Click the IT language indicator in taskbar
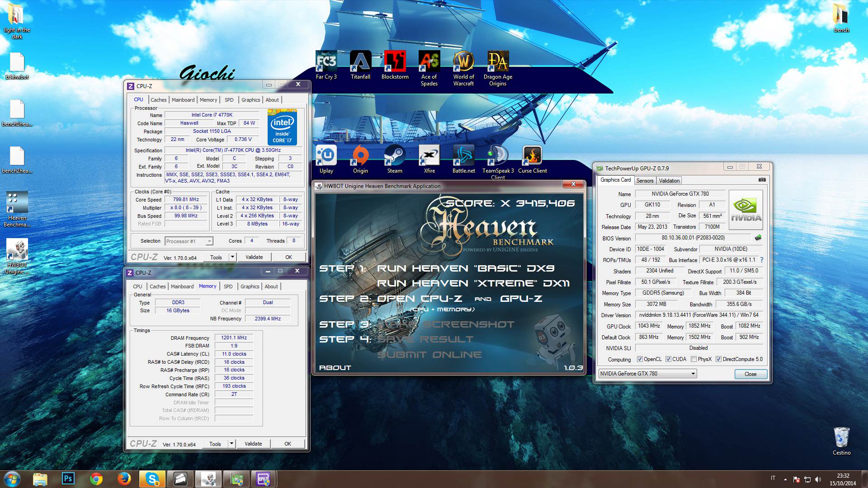868x488 pixels. (773, 478)
